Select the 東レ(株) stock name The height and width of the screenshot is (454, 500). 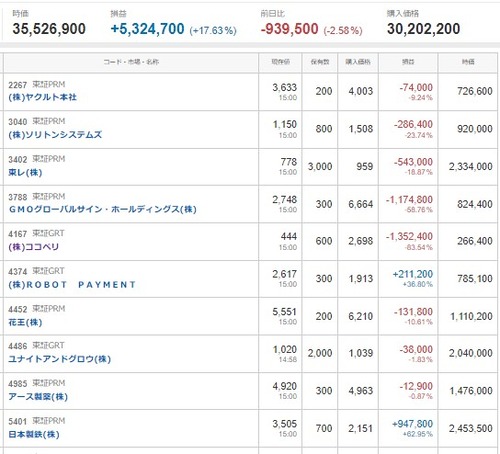coord(25,173)
